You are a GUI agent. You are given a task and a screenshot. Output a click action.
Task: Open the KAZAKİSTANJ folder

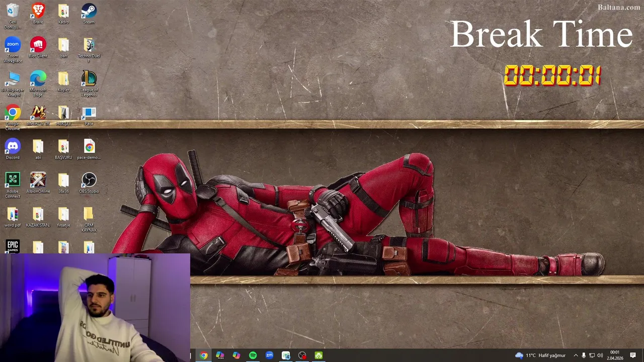click(x=38, y=217)
